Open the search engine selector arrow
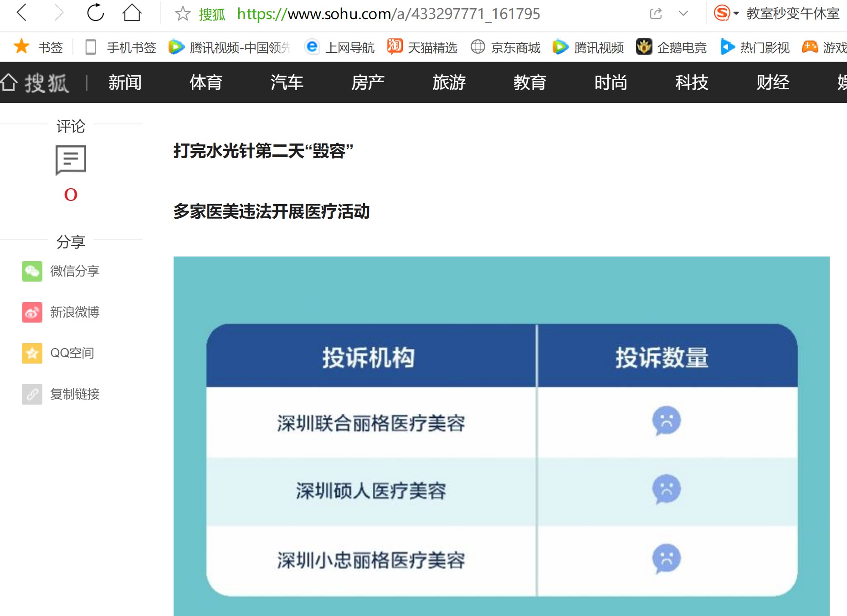Image resolution: width=847 pixels, height=616 pixels. click(736, 14)
